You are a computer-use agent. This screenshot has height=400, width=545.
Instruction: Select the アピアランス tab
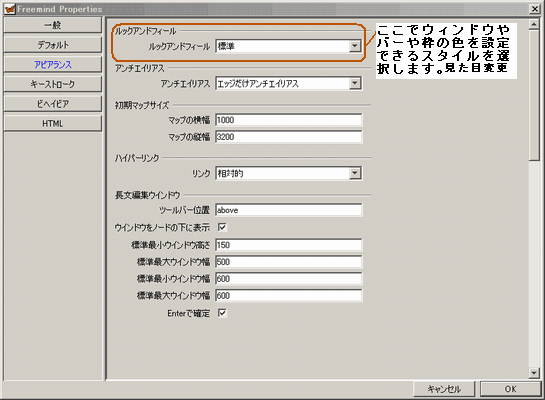click(x=52, y=64)
